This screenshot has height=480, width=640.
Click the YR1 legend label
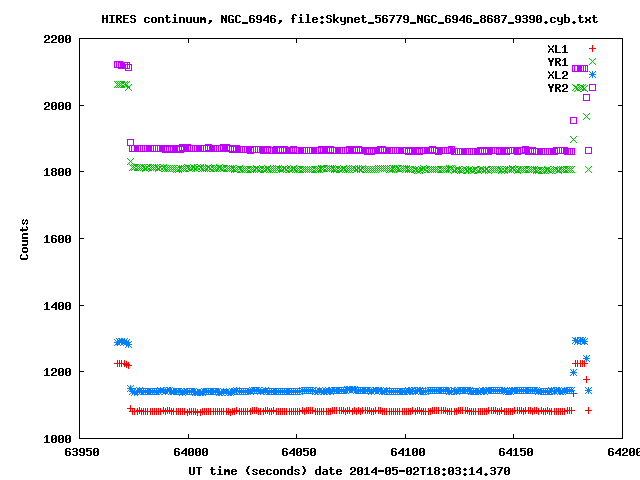coord(558,62)
